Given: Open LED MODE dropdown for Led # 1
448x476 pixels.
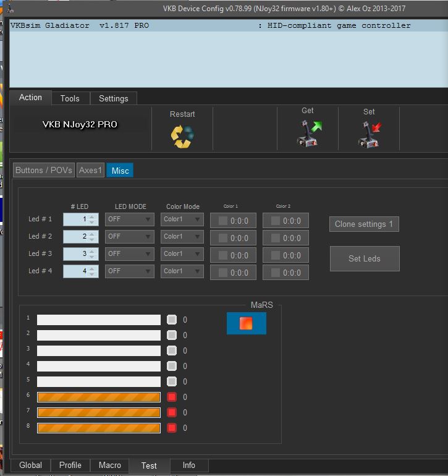Looking at the screenshot, I should pos(129,219).
